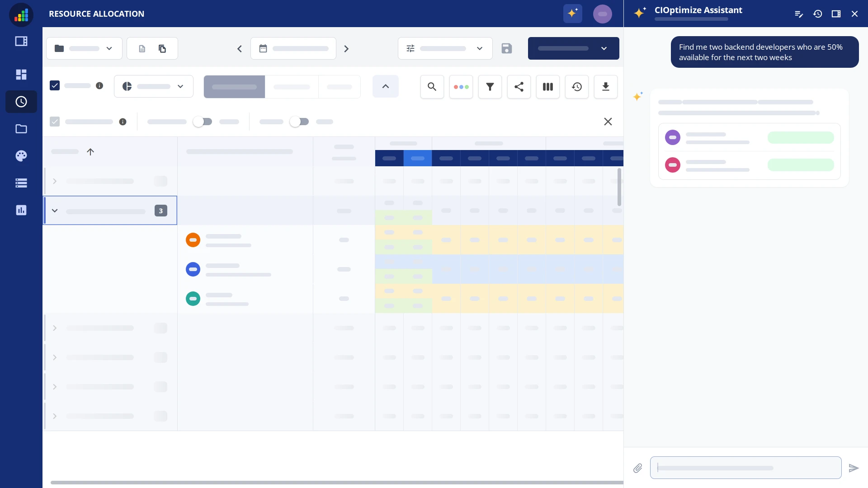The width and height of the screenshot is (868, 488).
Task: Click the user message about backend developers
Action: click(x=764, y=52)
